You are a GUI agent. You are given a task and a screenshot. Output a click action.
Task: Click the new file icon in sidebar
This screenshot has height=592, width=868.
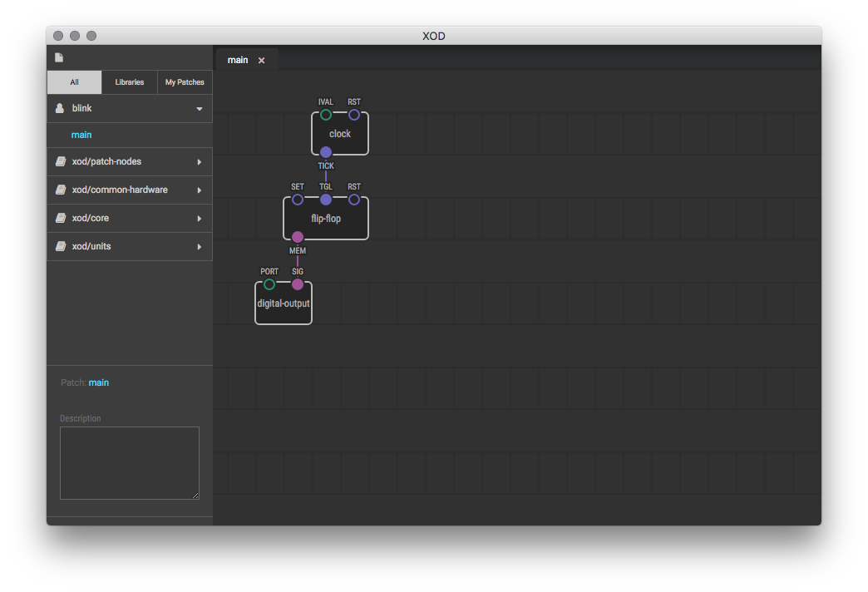[59, 57]
